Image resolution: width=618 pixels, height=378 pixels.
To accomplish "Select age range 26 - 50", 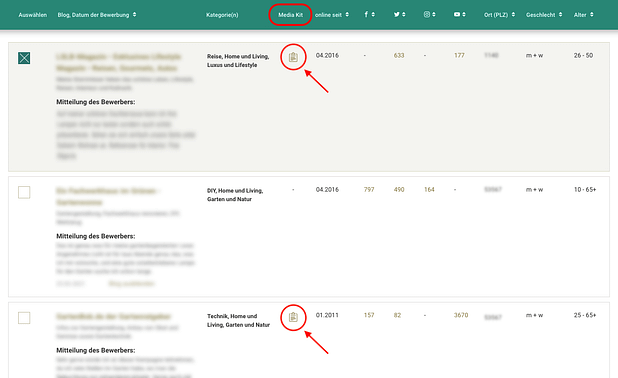I will tap(583, 56).
